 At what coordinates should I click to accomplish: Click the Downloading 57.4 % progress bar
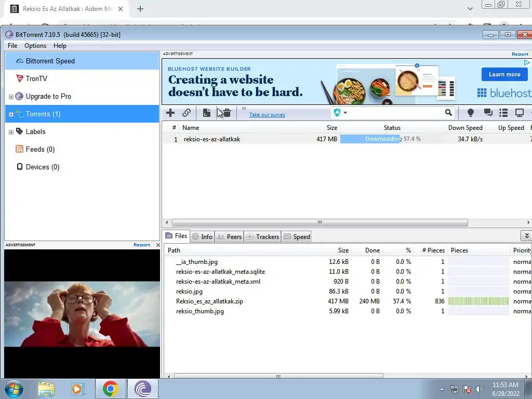tap(392, 139)
